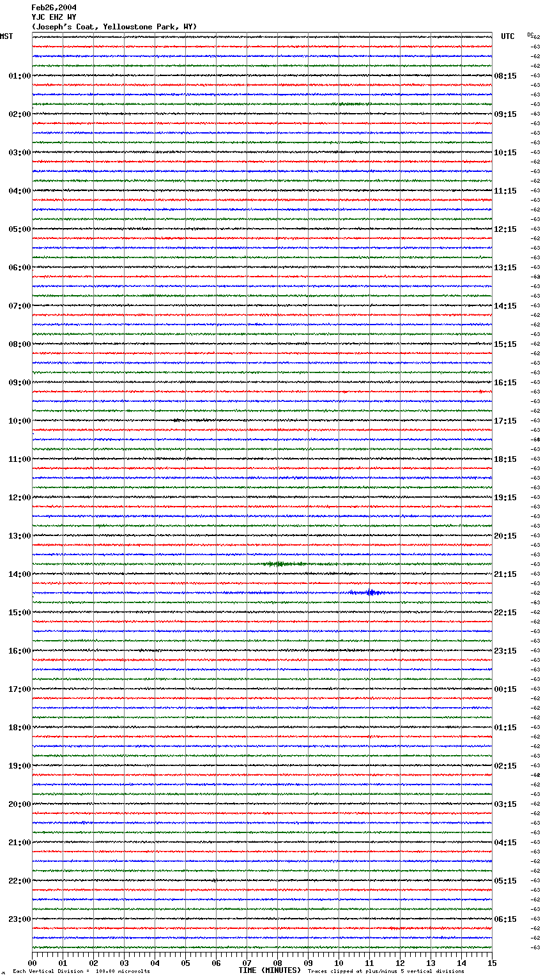Select the 04:15 UTC time label

click(x=505, y=843)
